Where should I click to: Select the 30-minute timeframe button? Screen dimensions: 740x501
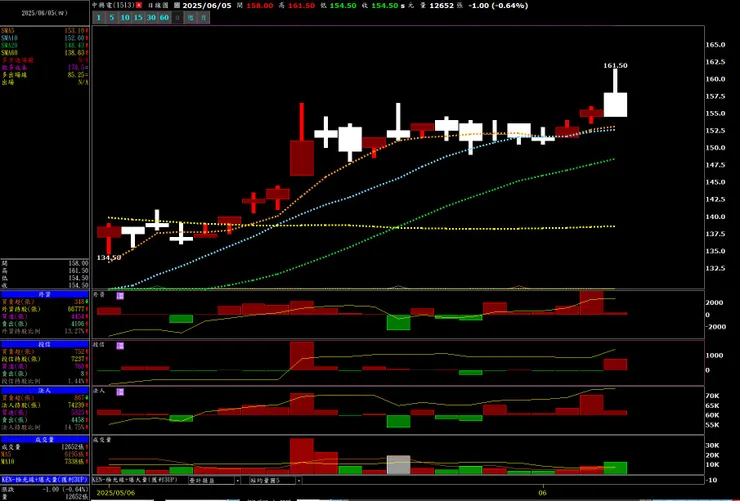point(151,17)
